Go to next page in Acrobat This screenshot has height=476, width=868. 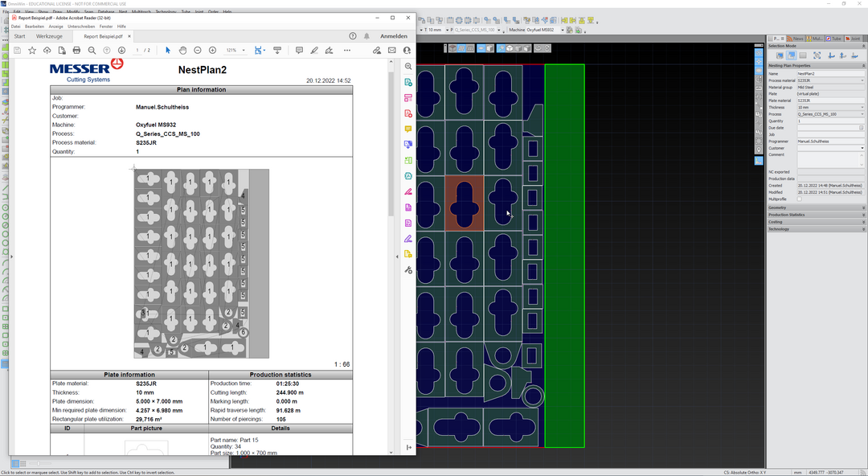[x=122, y=51]
